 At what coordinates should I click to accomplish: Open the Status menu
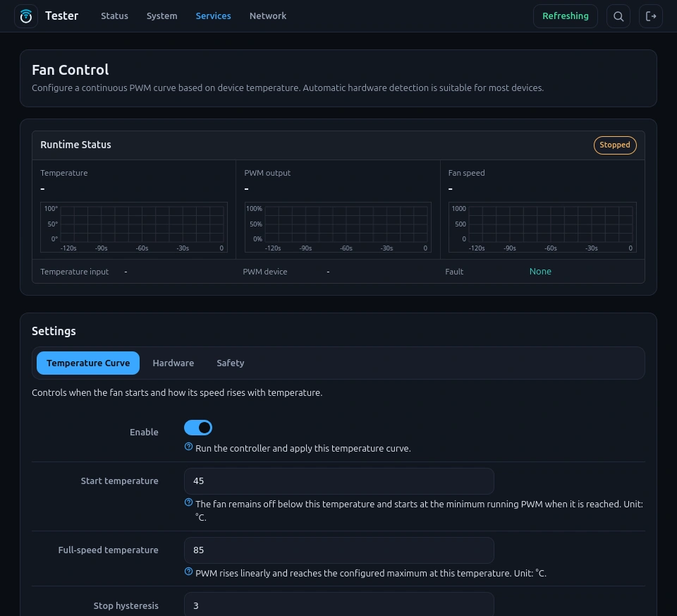pos(114,16)
